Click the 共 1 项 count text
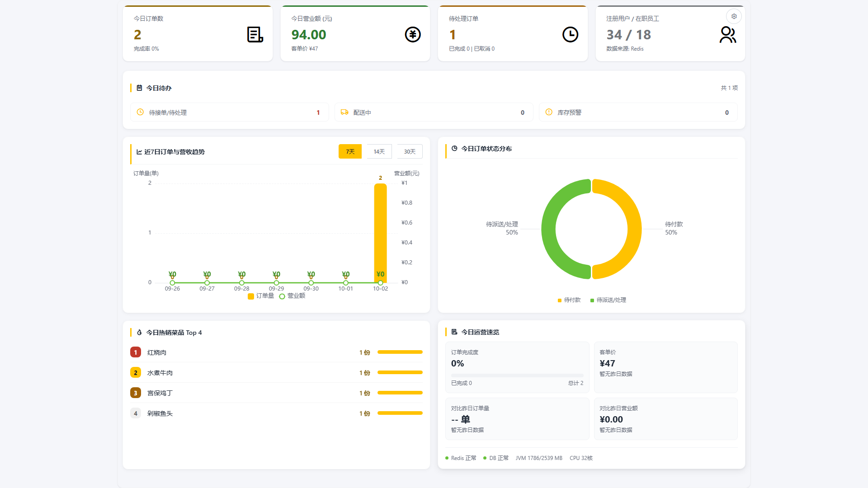Viewport: 868px width, 488px height. pyautogui.click(x=729, y=88)
